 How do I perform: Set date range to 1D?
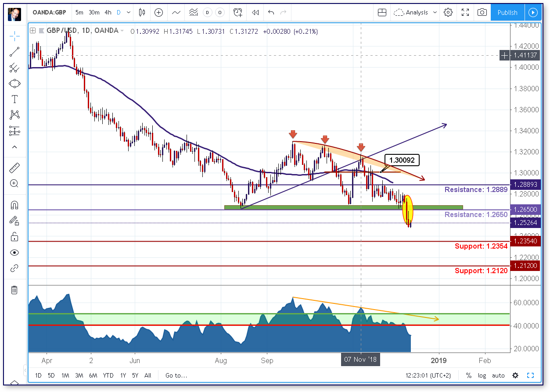pyautogui.click(x=39, y=375)
